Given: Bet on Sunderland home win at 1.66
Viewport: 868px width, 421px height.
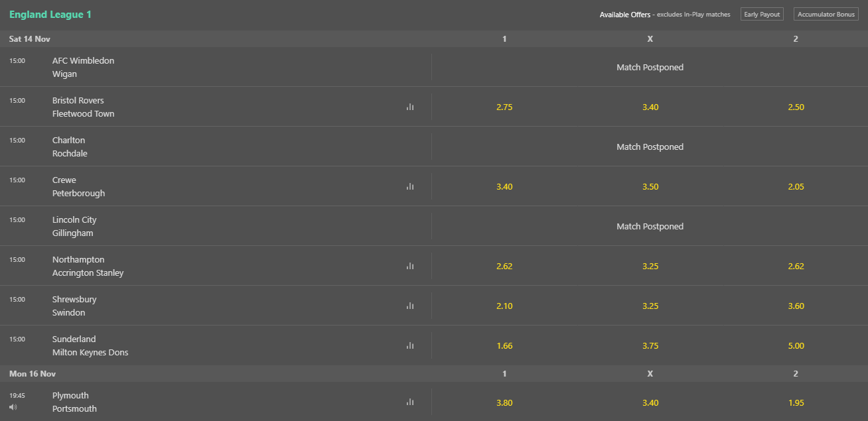Looking at the screenshot, I should pos(504,345).
